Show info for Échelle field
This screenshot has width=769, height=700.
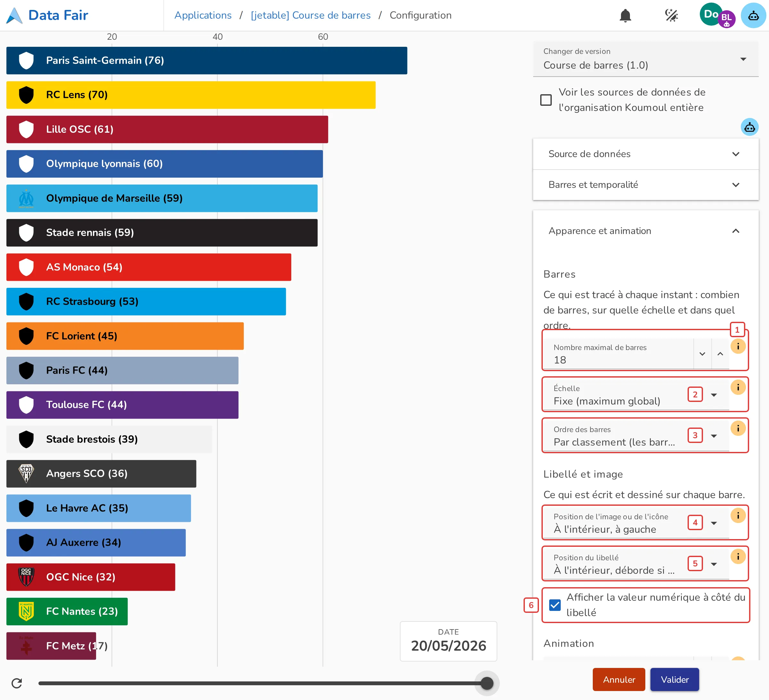coord(738,388)
